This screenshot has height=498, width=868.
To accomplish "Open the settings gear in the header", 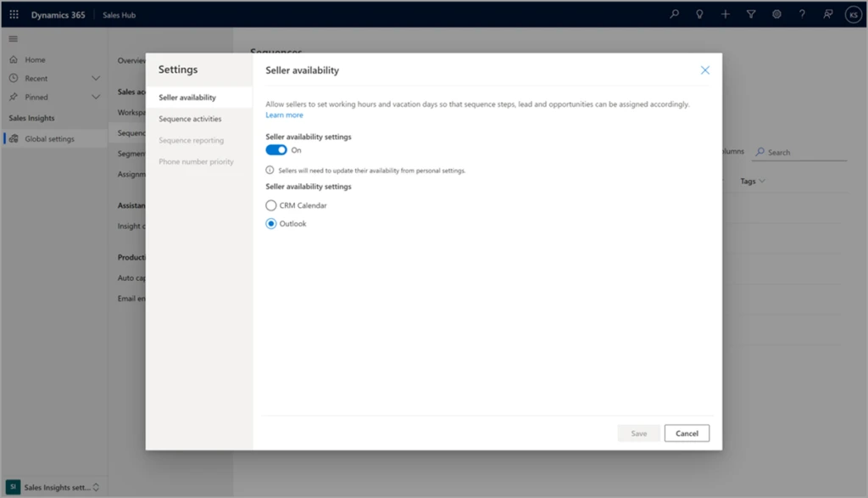I will tap(776, 14).
